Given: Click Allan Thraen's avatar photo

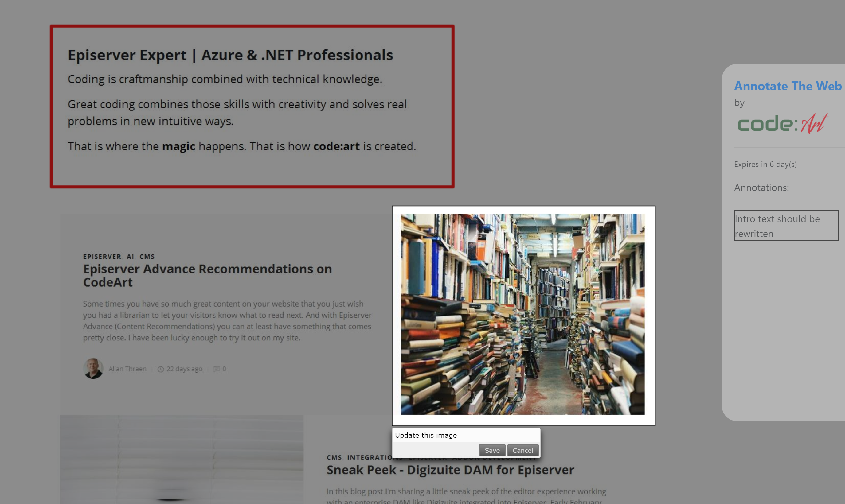Looking at the screenshot, I should (x=93, y=369).
